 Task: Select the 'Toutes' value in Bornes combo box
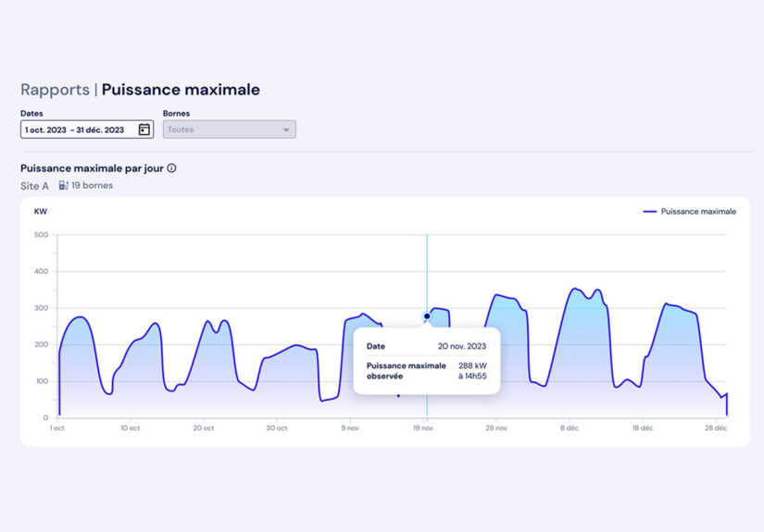182,130
